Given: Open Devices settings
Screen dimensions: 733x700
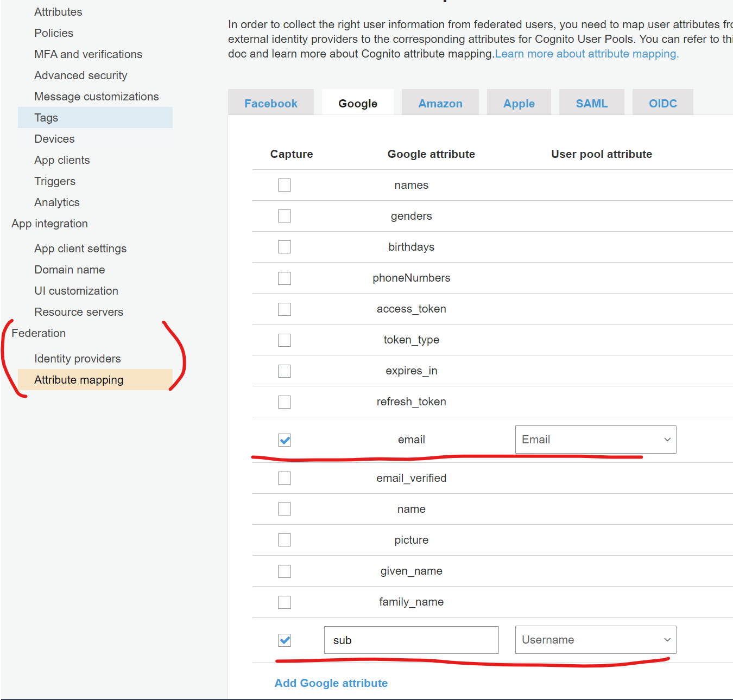Looking at the screenshot, I should click(x=54, y=139).
